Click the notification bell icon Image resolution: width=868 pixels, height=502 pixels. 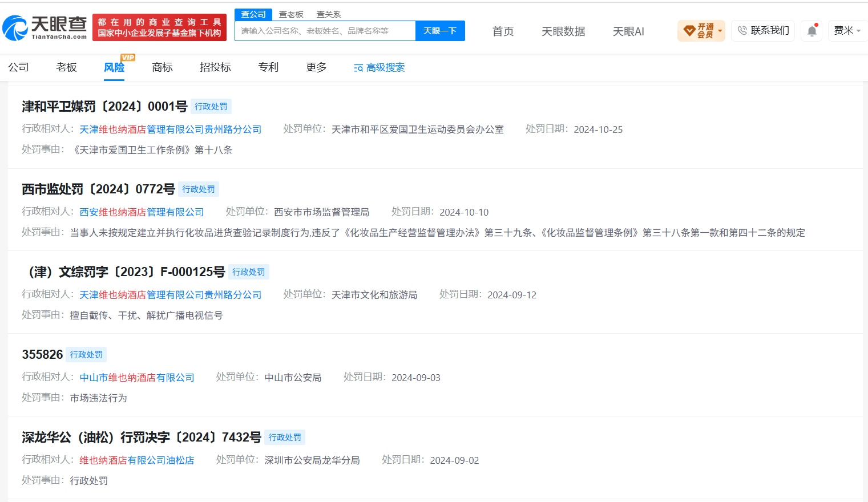coord(812,31)
